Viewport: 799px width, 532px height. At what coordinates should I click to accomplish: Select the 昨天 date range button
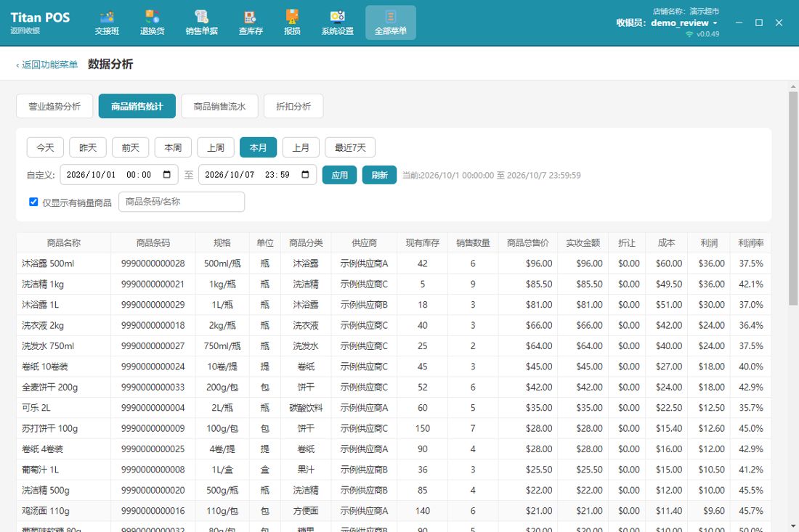[x=88, y=147]
